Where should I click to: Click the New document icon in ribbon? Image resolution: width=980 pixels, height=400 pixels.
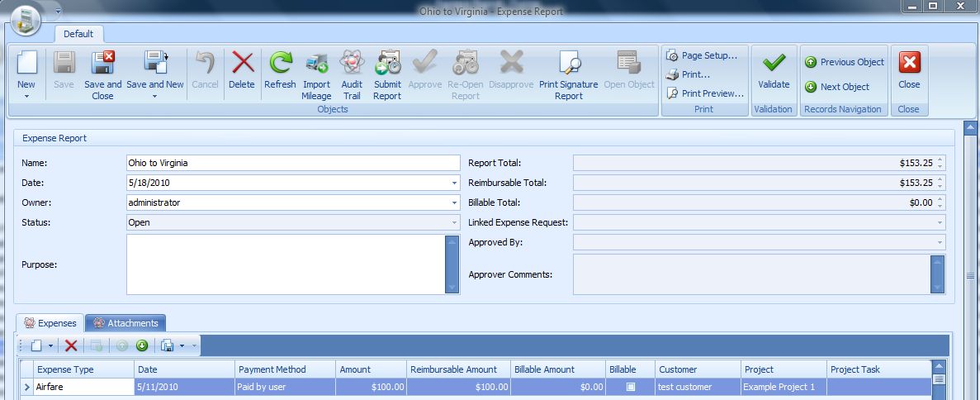point(26,63)
